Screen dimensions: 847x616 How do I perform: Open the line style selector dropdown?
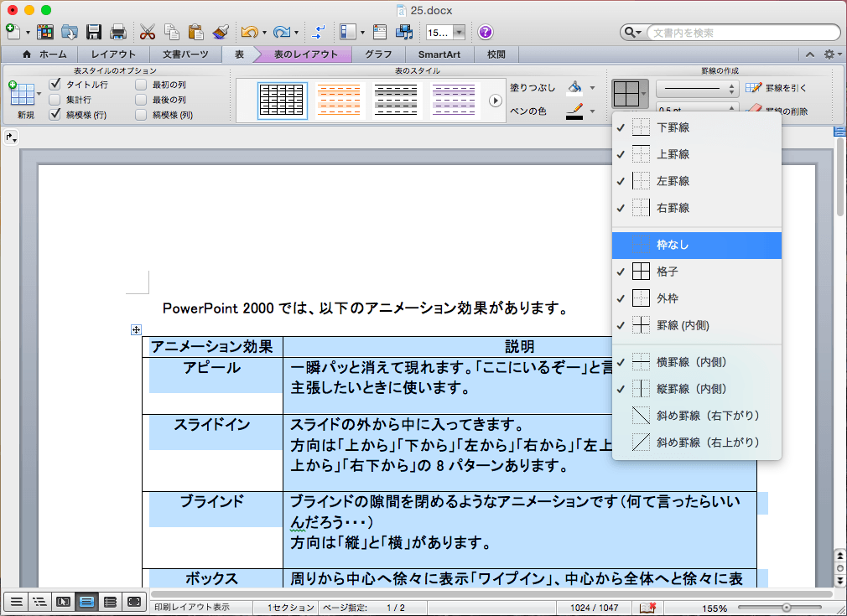click(x=696, y=87)
